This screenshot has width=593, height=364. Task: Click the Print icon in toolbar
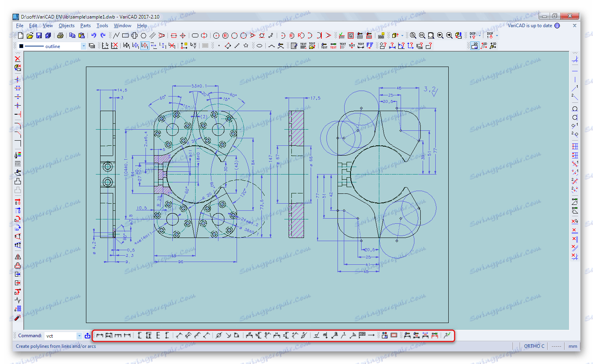click(60, 35)
